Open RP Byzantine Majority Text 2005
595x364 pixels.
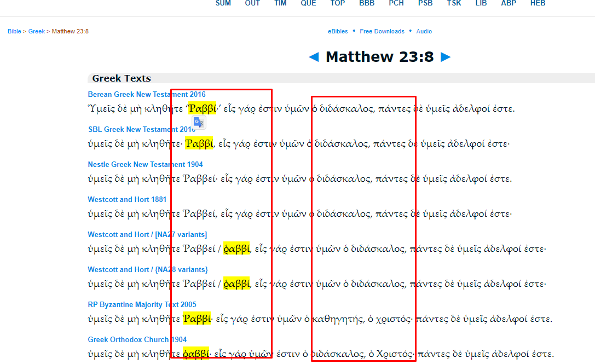142,304
